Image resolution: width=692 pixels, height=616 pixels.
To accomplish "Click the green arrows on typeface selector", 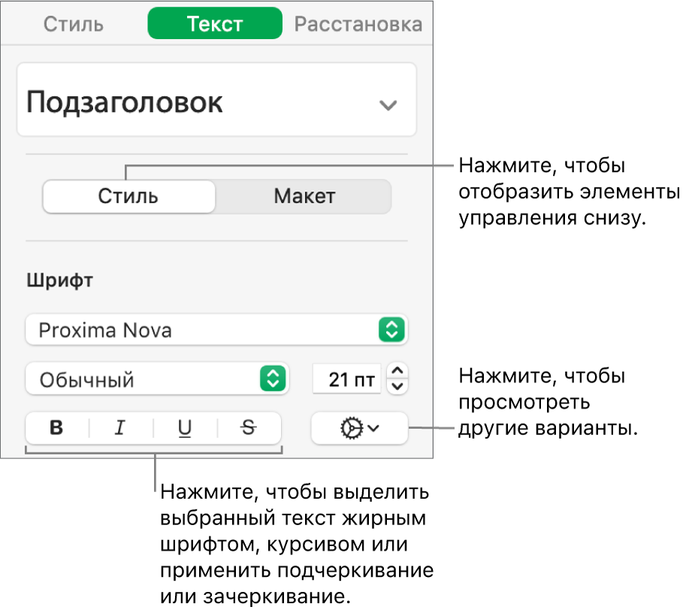I will click(272, 379).
